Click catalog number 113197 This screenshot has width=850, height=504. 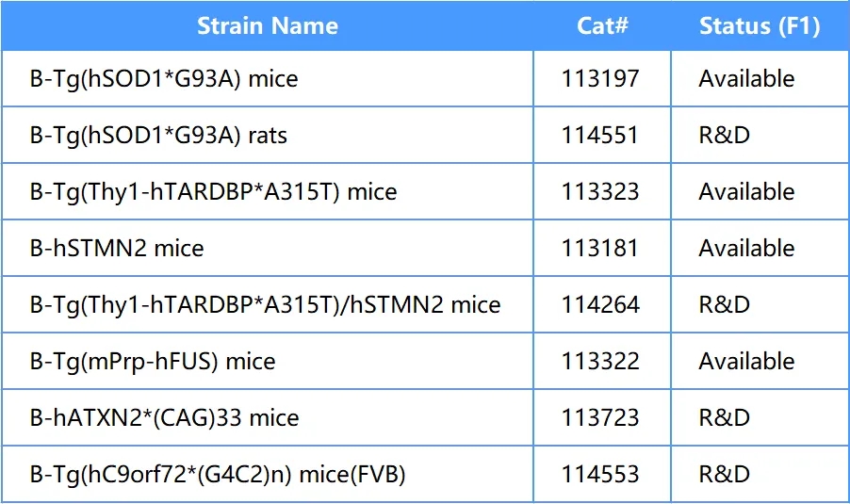pyautogui.click(x=600, y=79)
